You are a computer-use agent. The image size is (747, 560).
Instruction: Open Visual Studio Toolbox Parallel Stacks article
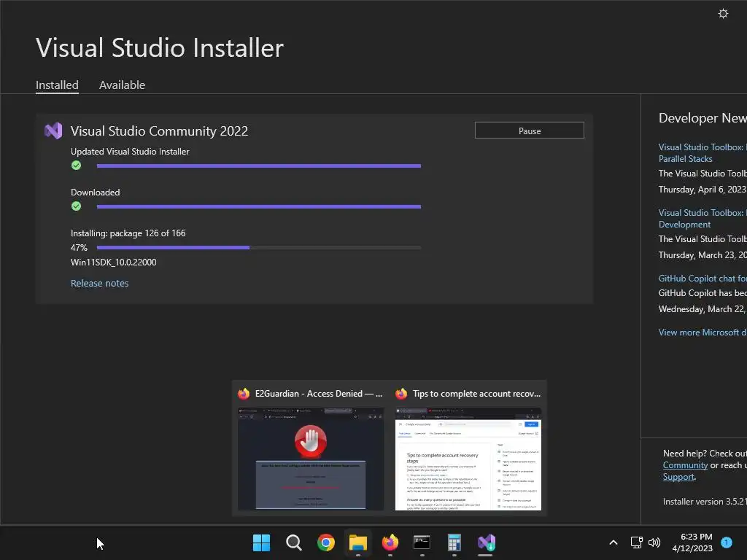click(703, 153)
